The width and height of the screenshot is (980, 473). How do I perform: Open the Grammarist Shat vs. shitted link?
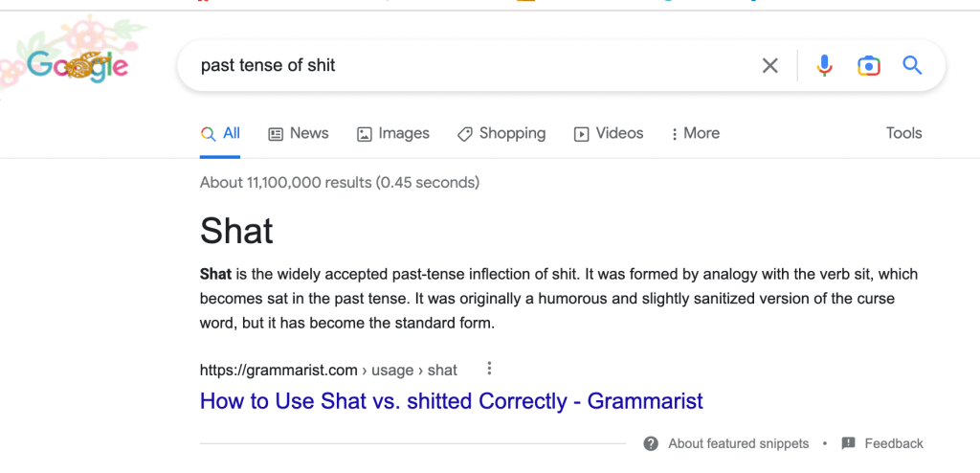click(451, 401)
